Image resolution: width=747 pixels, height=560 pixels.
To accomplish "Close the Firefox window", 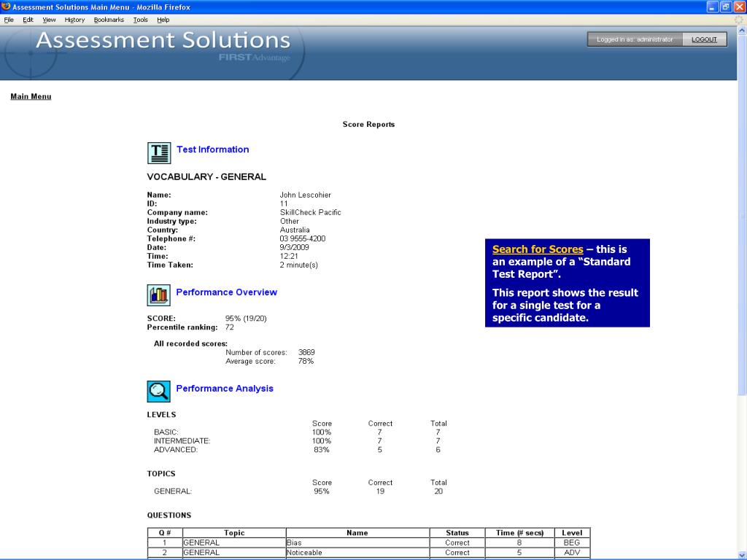I will click(x=740, y=7).
